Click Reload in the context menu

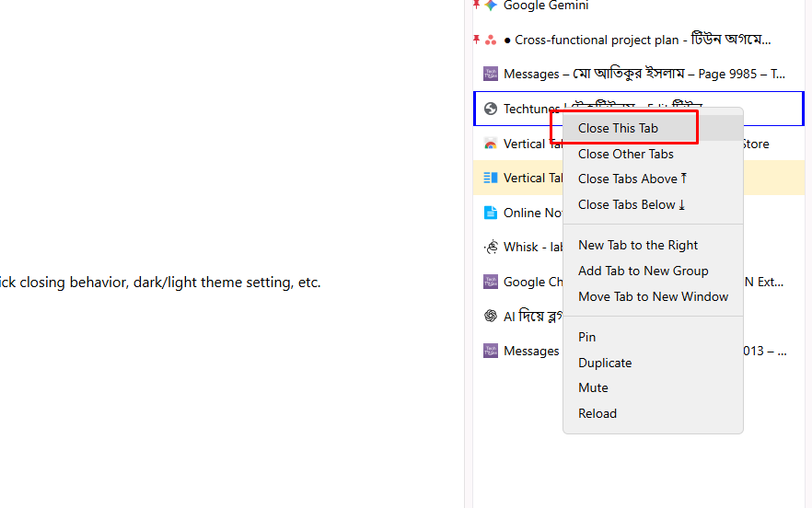(x=653, y=414)
